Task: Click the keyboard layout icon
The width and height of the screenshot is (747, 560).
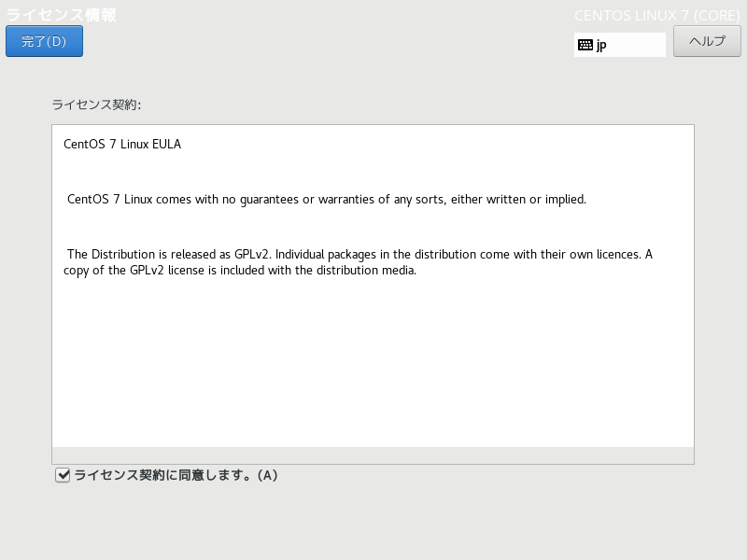Action: point(585,45)
